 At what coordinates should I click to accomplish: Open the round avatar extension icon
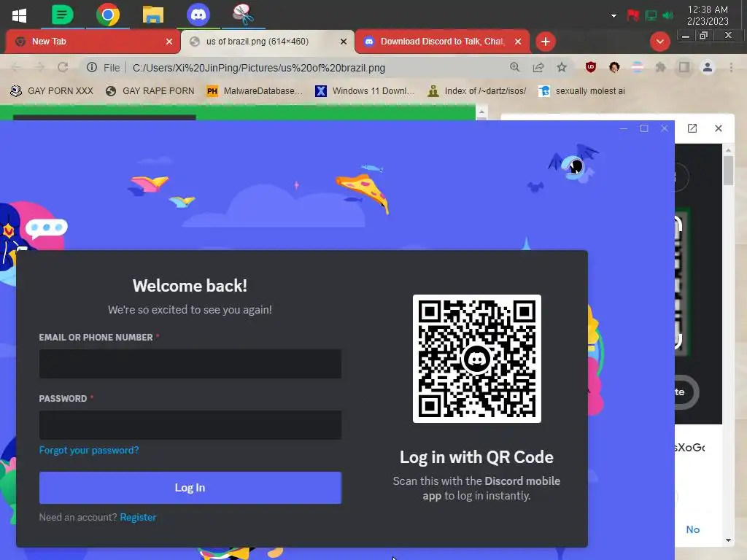[614, 68]
